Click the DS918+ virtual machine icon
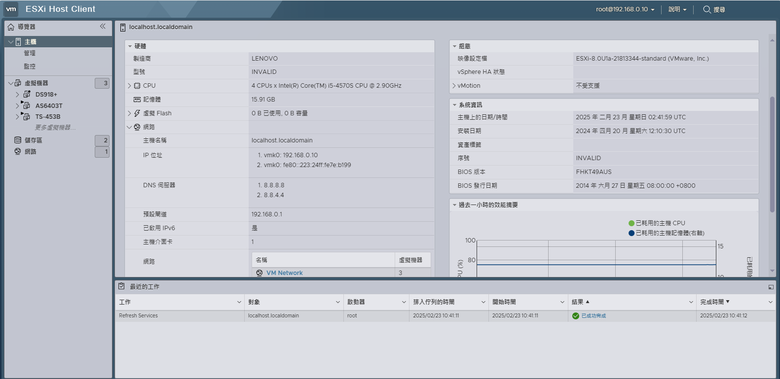The width and height of the screenshot is (780, 379). tap(26, 94)
